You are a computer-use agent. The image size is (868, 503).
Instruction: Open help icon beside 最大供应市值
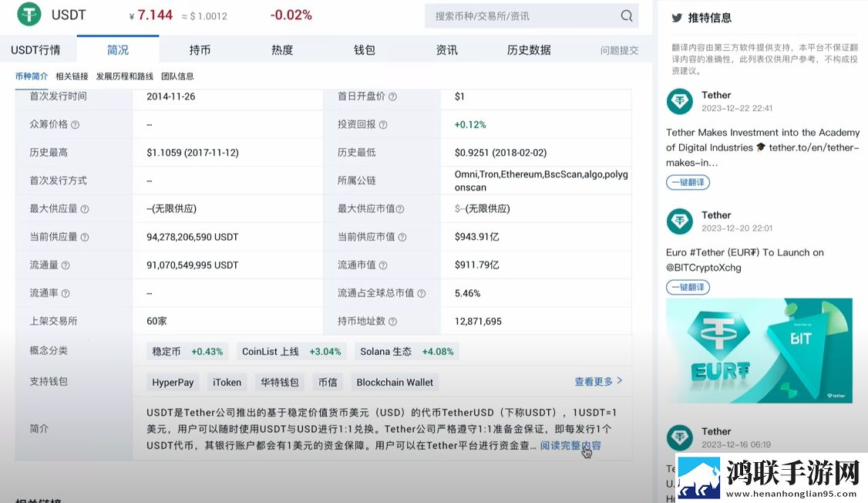(399, 209)
